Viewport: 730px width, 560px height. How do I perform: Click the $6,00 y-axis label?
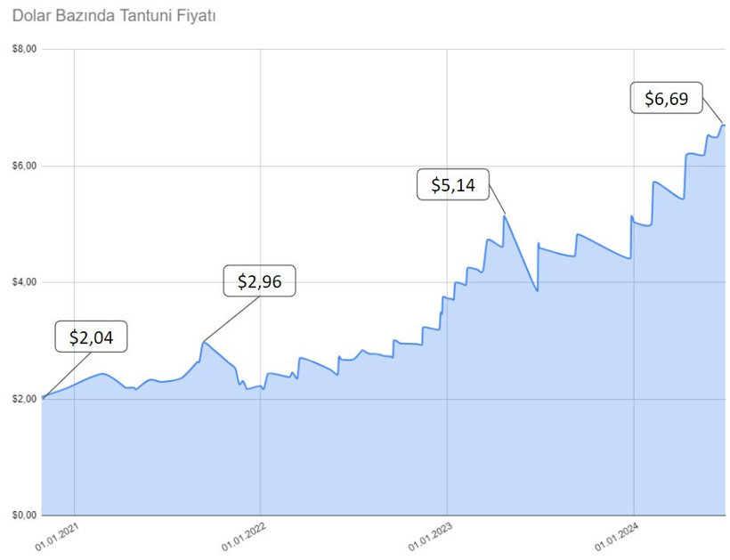(24, 166)
